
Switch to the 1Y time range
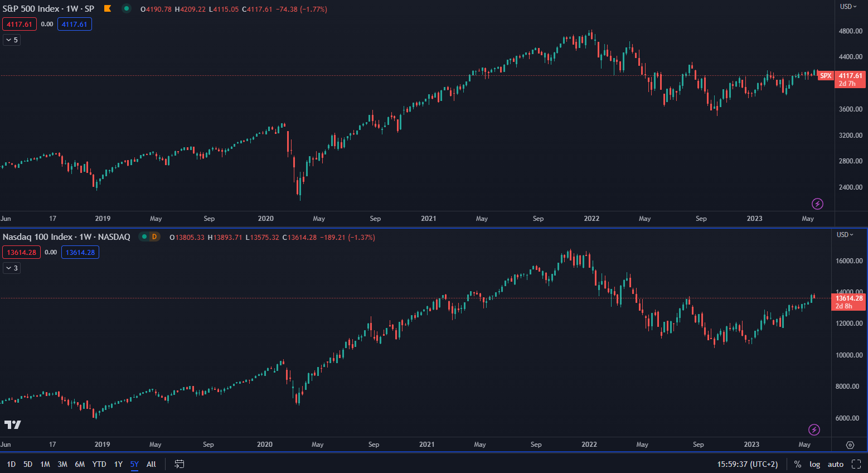[x=118, y=464]
